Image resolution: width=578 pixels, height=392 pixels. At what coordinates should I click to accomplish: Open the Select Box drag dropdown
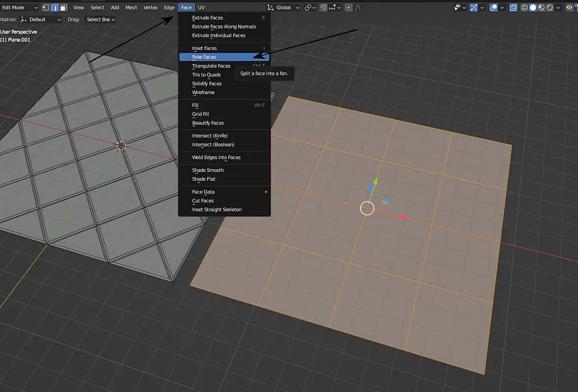pyautogui.click(x=100, y=20)
